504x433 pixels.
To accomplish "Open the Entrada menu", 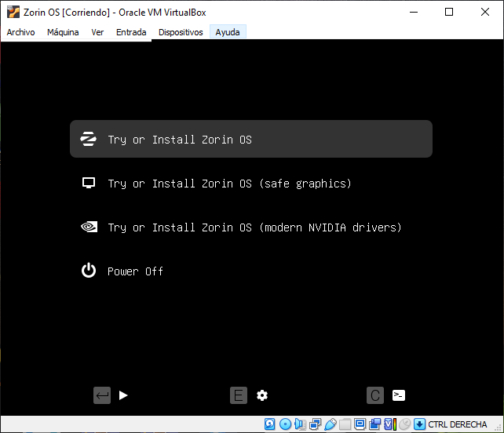I will pos(131,32).
